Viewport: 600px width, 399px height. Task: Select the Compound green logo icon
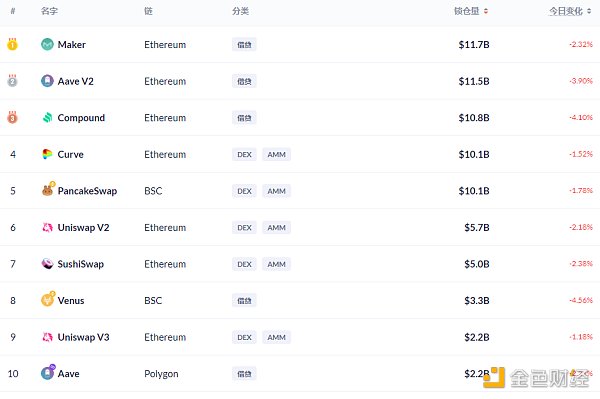click(47, 118)
